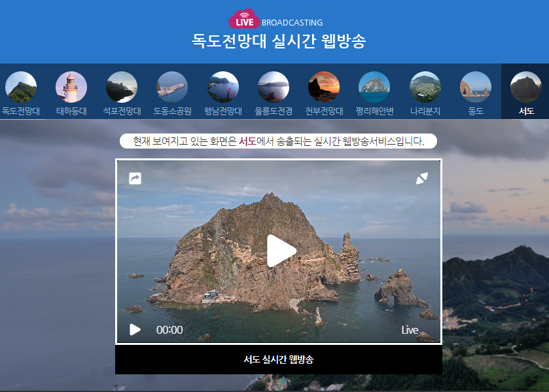Click the Live indicator in the player

[x=410, y=330]
